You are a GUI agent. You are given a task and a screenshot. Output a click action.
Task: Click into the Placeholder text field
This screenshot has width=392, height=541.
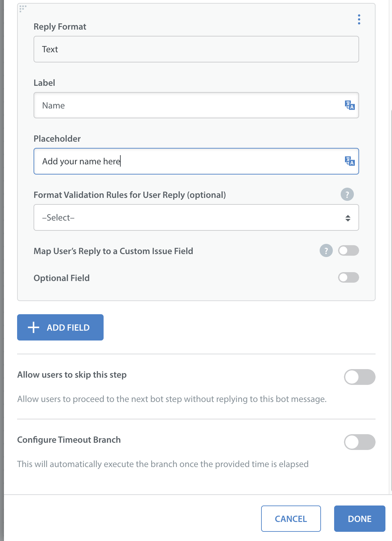coord(196,161)
